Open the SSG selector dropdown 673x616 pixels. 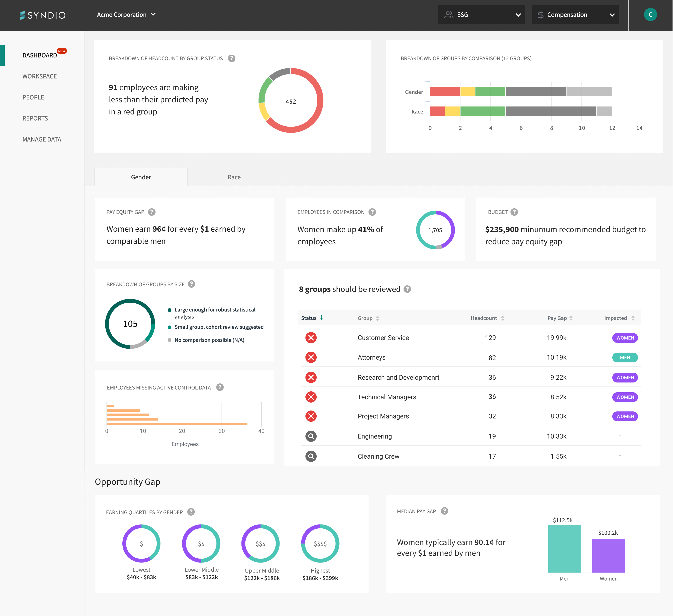pyautogui.click(x=481, y=15)
